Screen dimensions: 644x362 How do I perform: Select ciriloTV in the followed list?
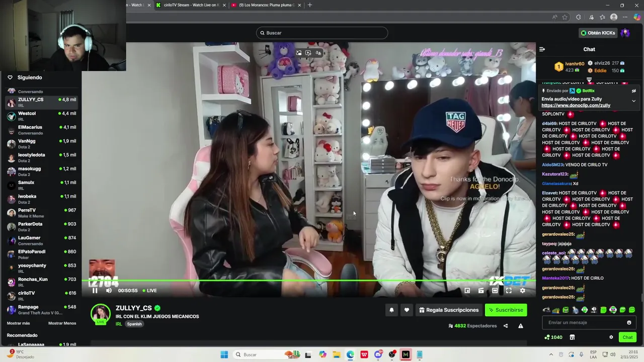tap(41, 296)
